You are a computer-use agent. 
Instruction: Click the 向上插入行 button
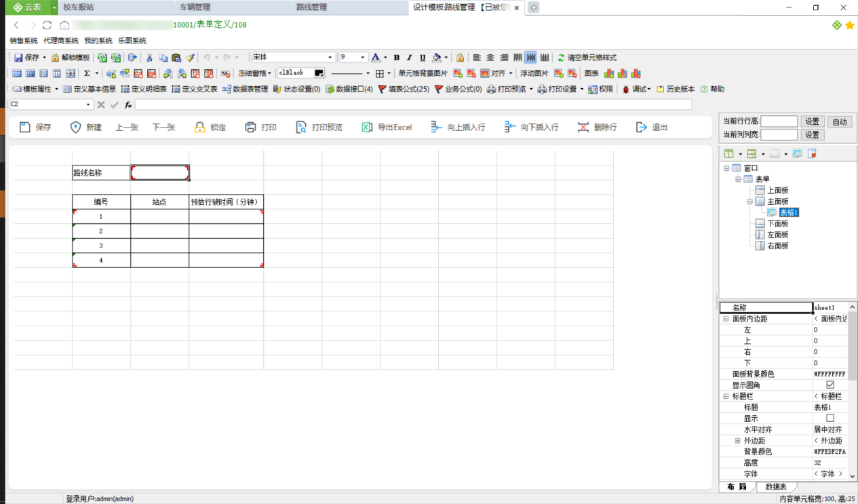pyautogui.click(x=458, y=127)
